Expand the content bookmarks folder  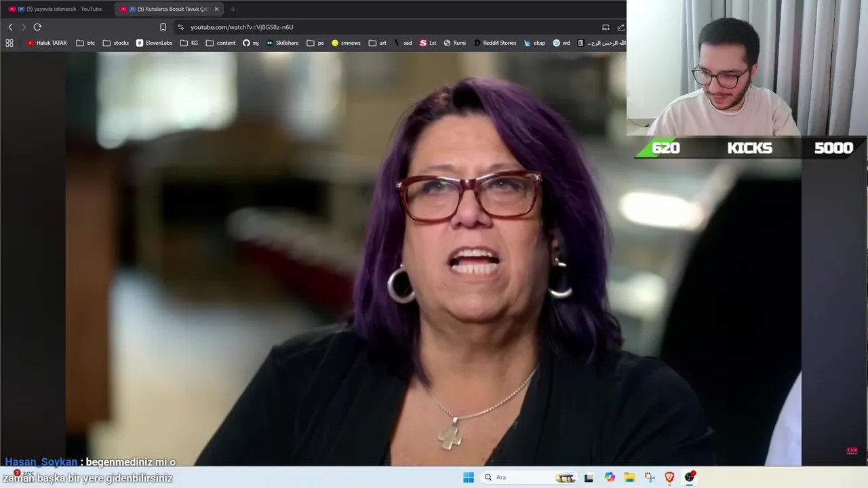tap(220, 43)
